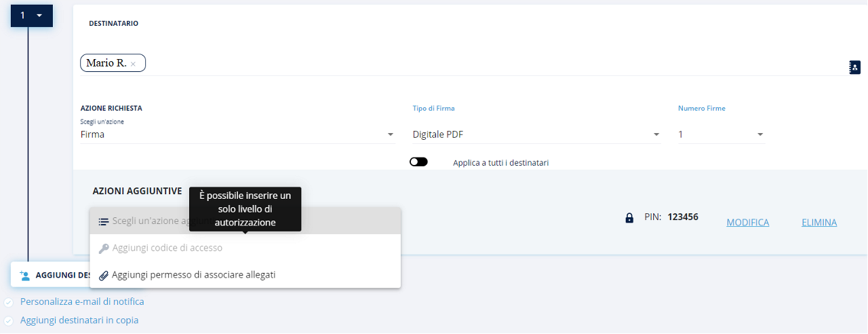Image resolution: width=868 pixels, height=334 pixels.
Task: Click the ELIMINA link
Action: coord(818,223)
